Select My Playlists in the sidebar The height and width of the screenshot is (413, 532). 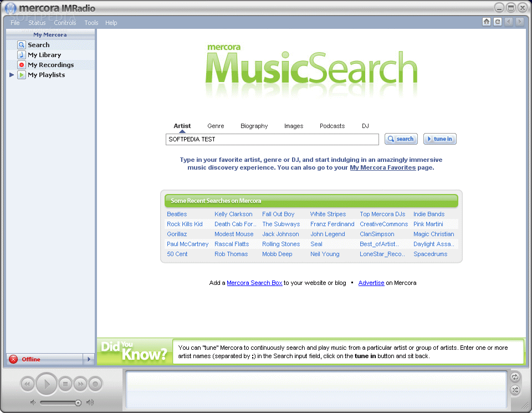click(46, 75)
